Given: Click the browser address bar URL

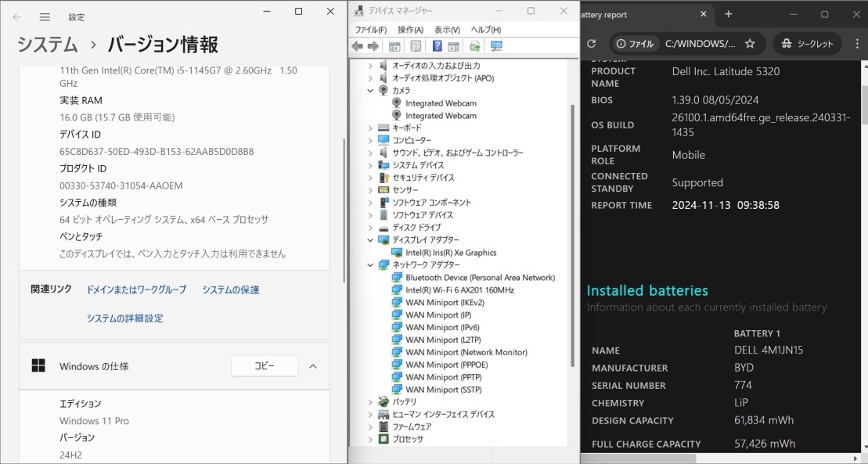Looking at the screenshot, I should point(700,44).
